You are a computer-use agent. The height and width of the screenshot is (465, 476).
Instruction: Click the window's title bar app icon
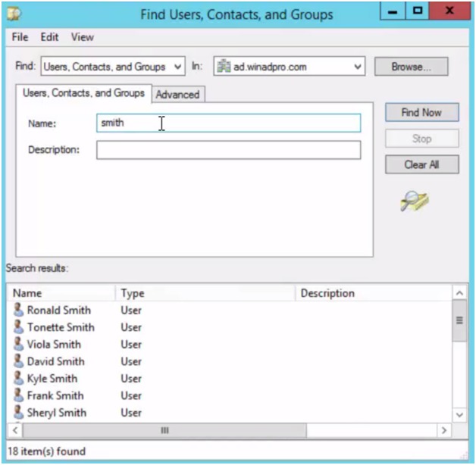tap(14, 14)
